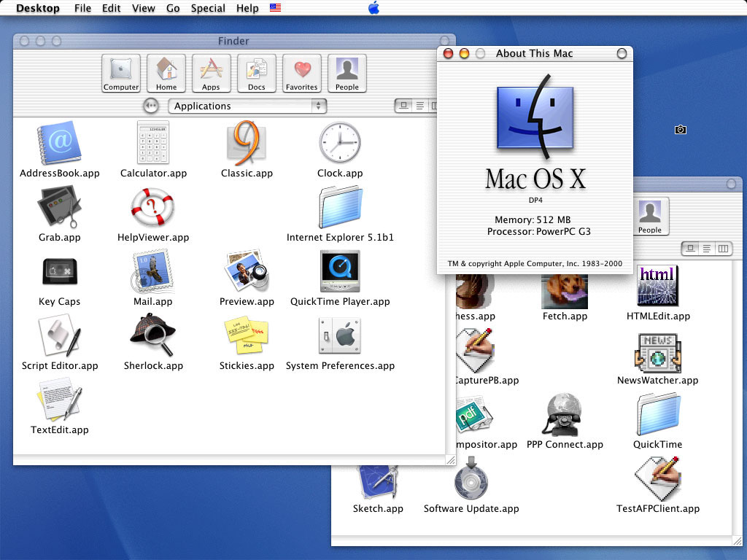Click the "Processor: PowerPC G3" text

[x=539, y=231]
